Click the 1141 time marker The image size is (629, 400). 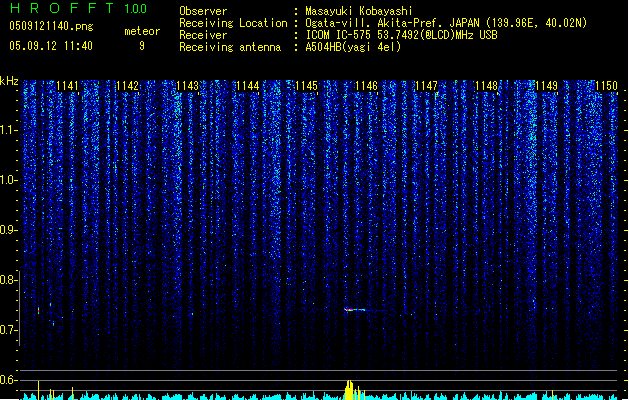pos(67,86)
